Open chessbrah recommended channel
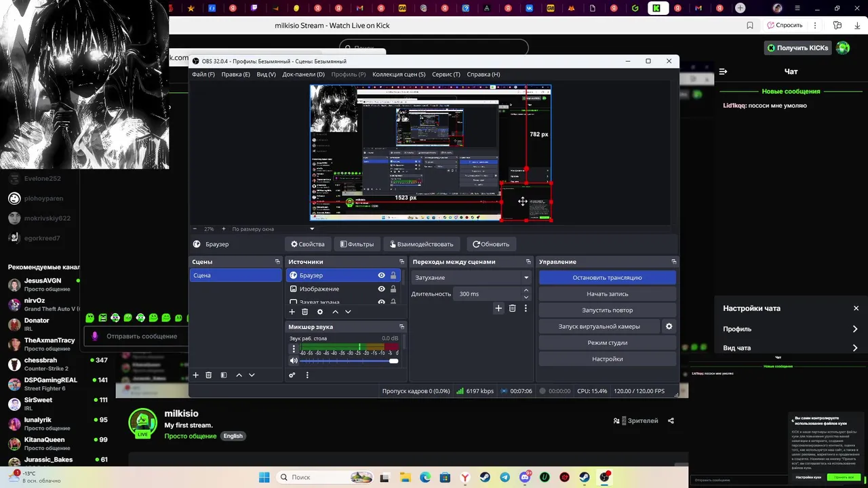 click(58, 364)
